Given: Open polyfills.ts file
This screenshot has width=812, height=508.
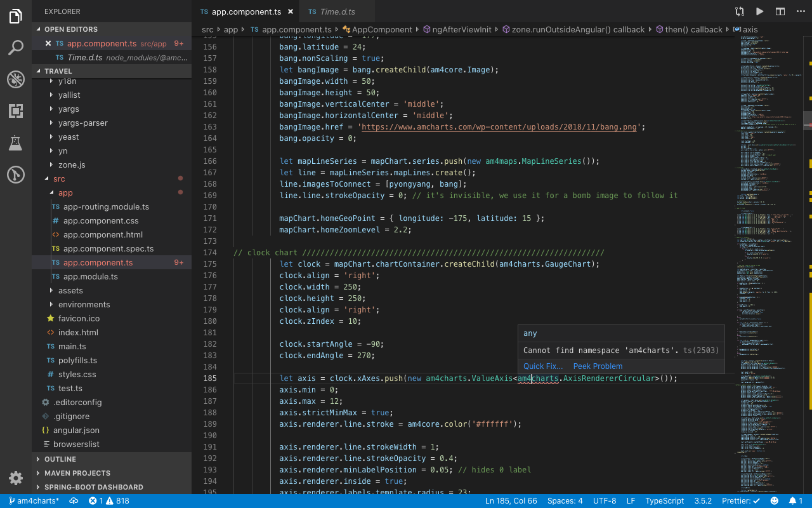Looking at the screenshot, I should (x=112, y=361).
